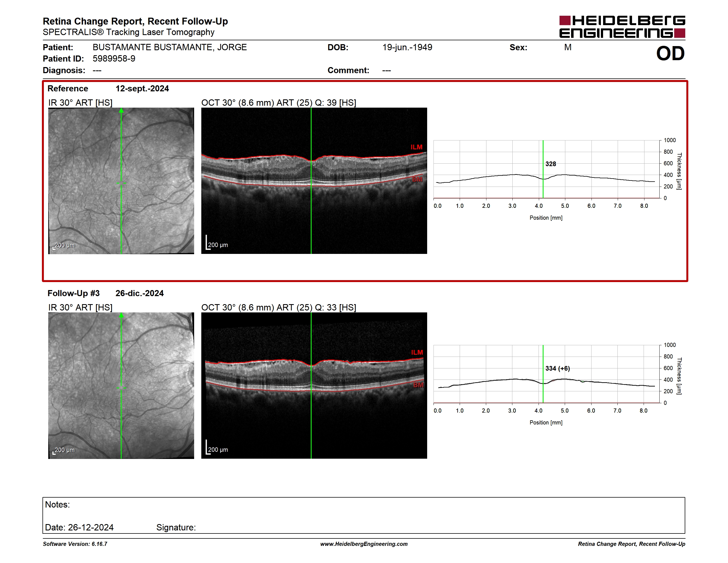728x563 pixels.
Task: Open the follow-up OCT B-scan image
Action: click(x=314, y=386)
